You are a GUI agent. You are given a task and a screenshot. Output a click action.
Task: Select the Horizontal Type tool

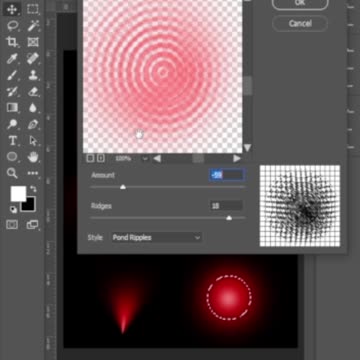point(12,141)
